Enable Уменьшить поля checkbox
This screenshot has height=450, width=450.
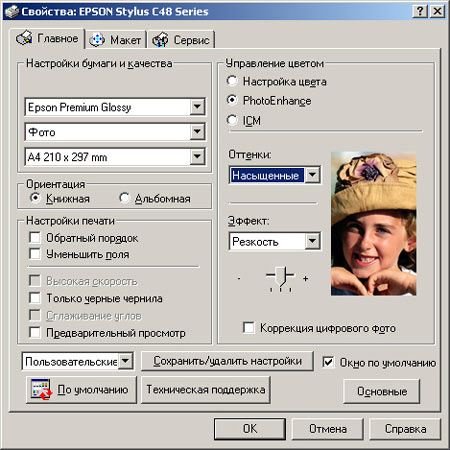tap(35, 254)
